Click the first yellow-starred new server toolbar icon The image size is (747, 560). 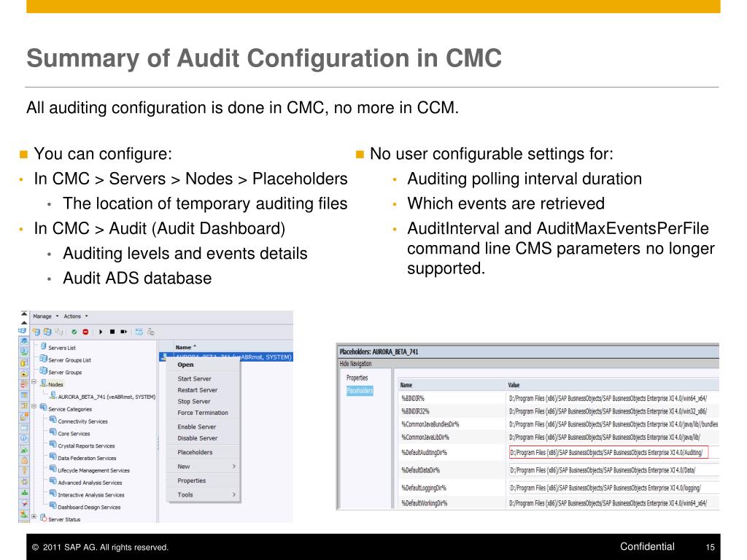36,332
